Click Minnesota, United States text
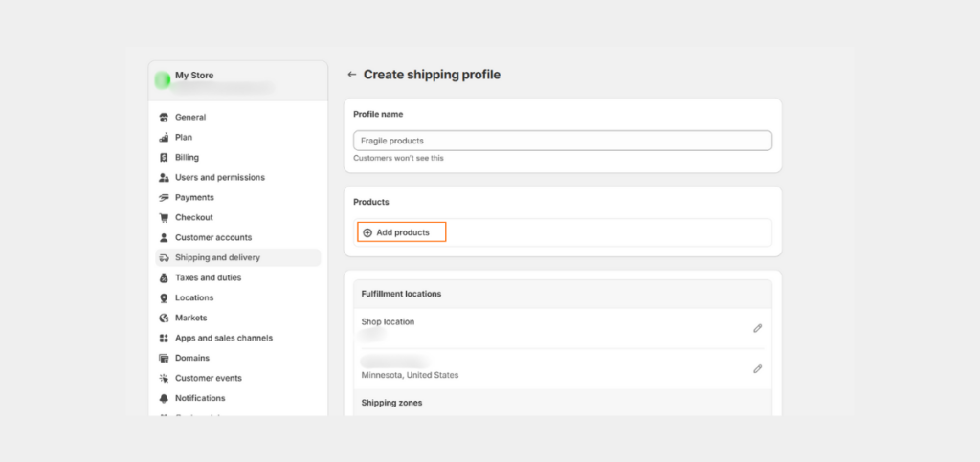 (410, 375)
